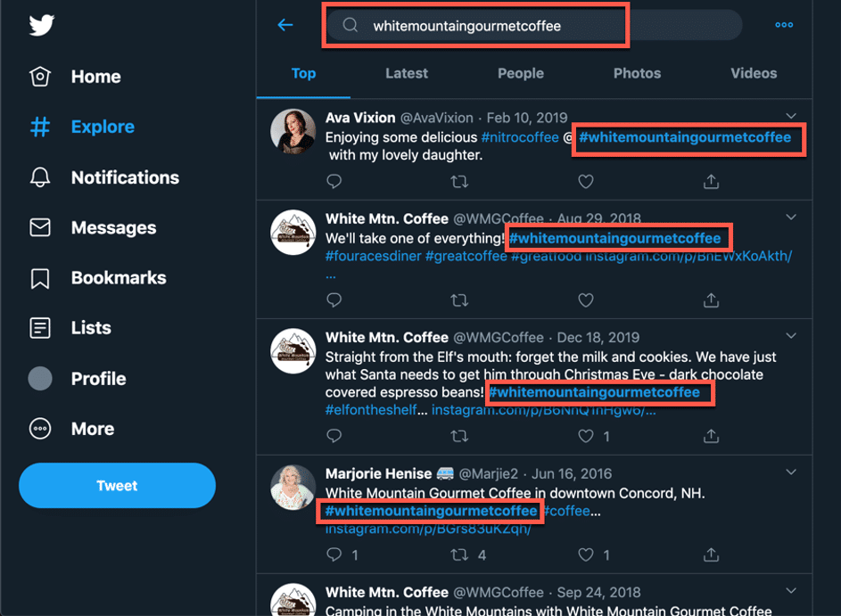Open the search options three-dot menu

click(784, 25)
